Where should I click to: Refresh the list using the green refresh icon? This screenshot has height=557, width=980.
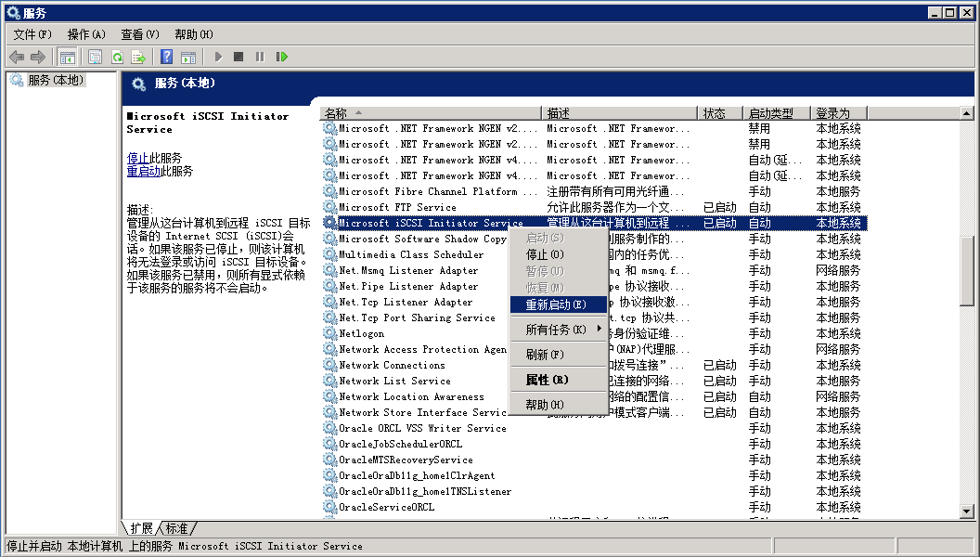click(x=119, y=57)
